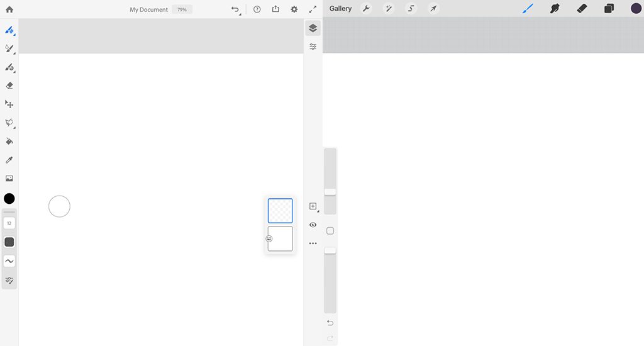Screen dimensions: 644x346
Task: Open Procreate layers panel
Action: [609, 8]
